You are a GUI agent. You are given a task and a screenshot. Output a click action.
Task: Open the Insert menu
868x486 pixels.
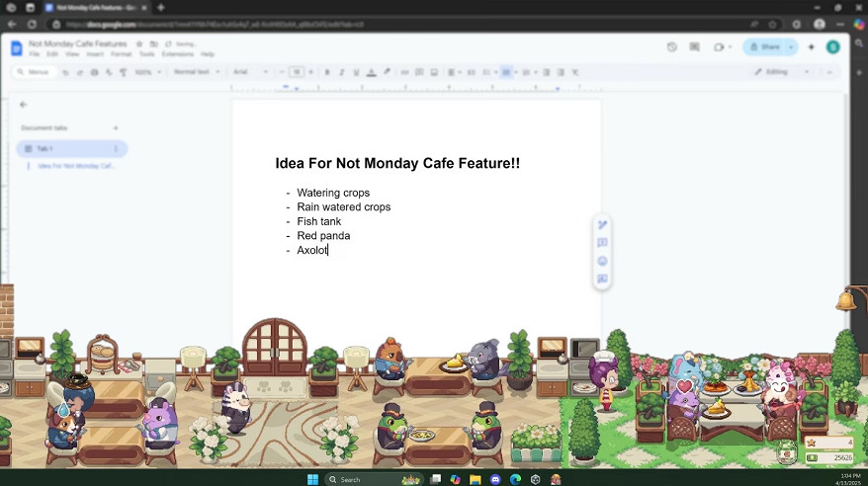click(x=95, y=54)
